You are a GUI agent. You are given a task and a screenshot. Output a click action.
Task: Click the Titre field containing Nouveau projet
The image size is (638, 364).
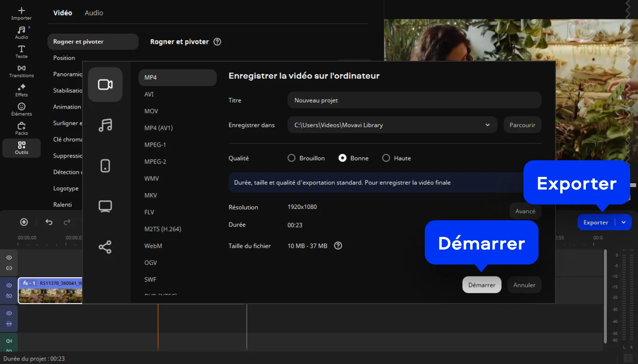[414, 101]
